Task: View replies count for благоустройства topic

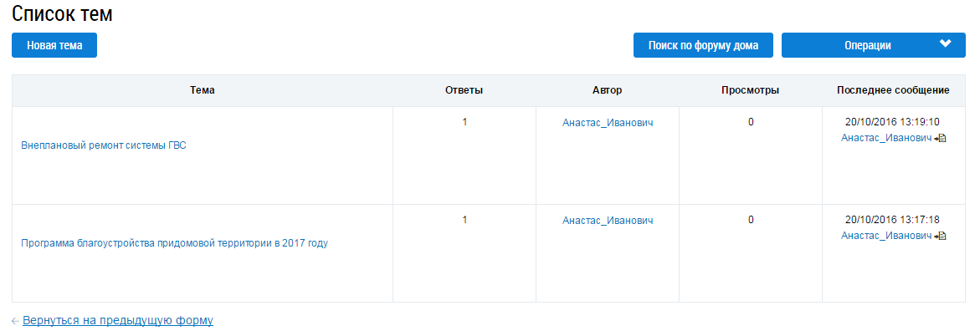Action: point(464,220)
